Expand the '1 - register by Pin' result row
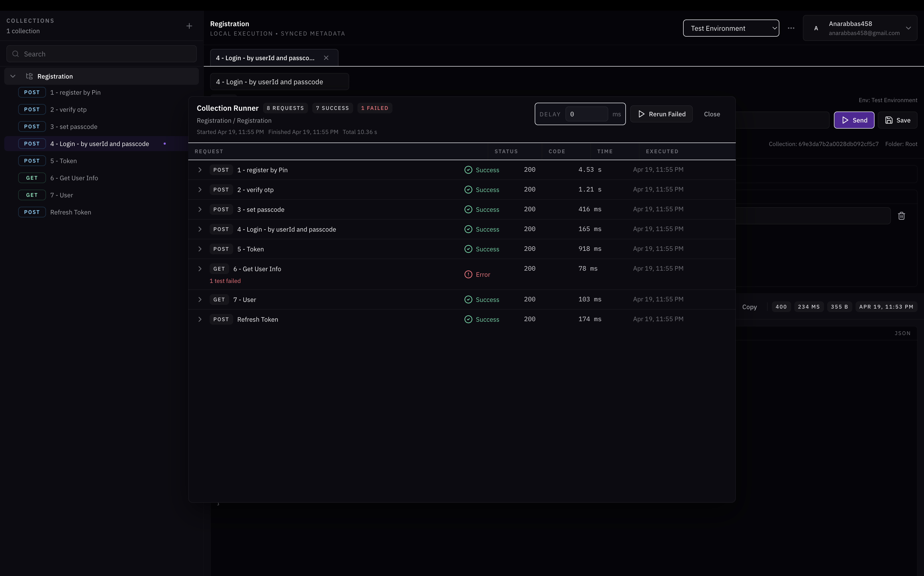 click(199, 170)
